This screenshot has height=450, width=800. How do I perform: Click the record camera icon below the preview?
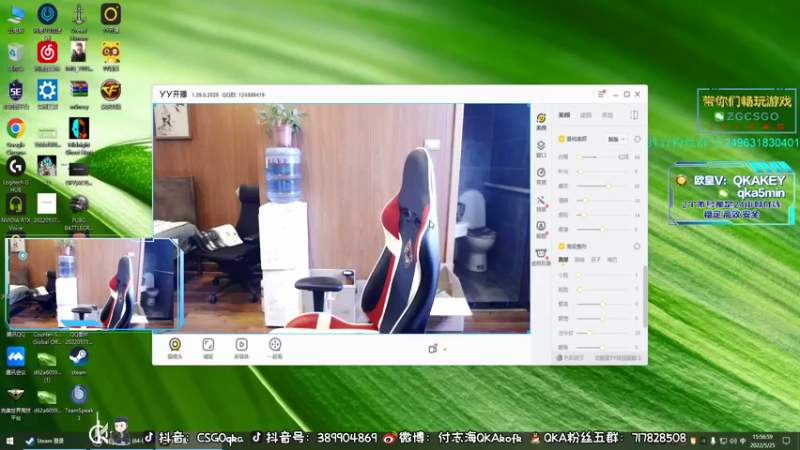coord(433,349)
